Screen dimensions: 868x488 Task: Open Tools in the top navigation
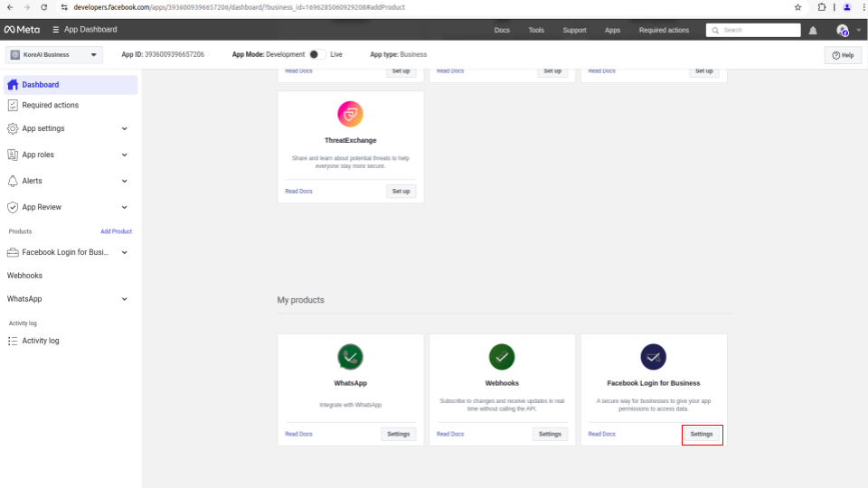536,30
